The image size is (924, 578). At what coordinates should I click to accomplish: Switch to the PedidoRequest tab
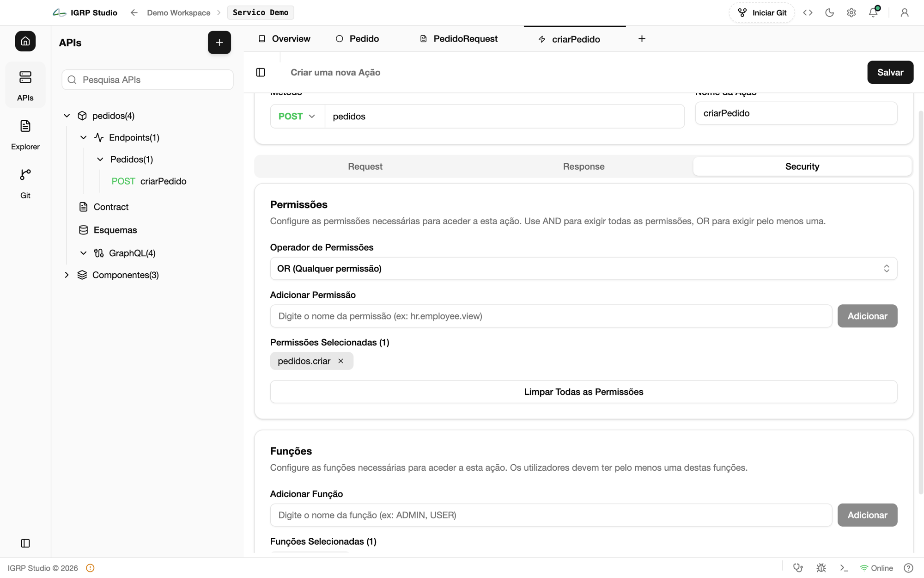point(459,39)
